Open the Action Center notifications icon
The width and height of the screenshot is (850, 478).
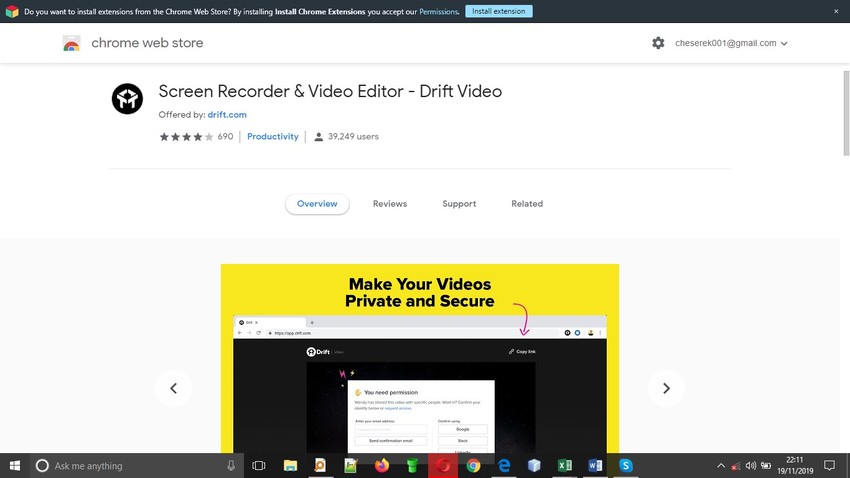(x=829, y=466)
